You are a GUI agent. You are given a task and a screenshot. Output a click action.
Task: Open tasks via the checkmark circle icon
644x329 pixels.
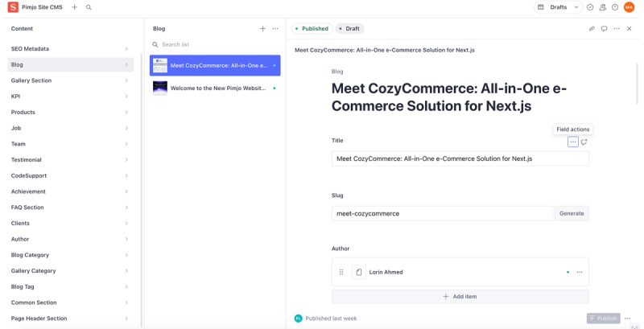pyautogui.click(x=590, y=7)
